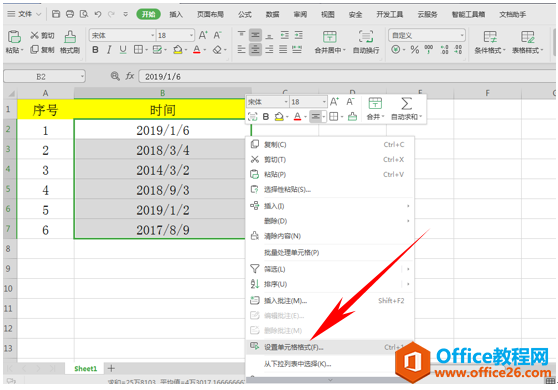This screenshot has width=558, height=390.
Task: Click the Decrease Decimal icon
Action: (x=458, y=50)
